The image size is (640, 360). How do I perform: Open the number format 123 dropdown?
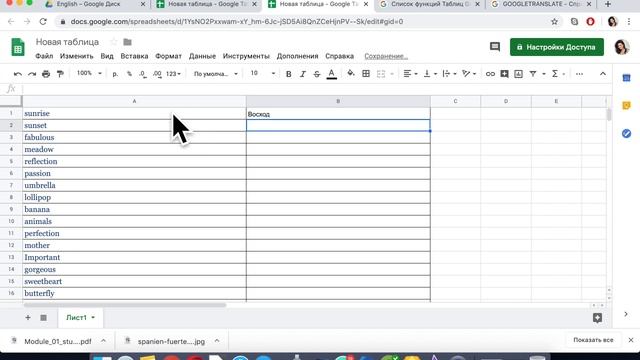(173, 74)
